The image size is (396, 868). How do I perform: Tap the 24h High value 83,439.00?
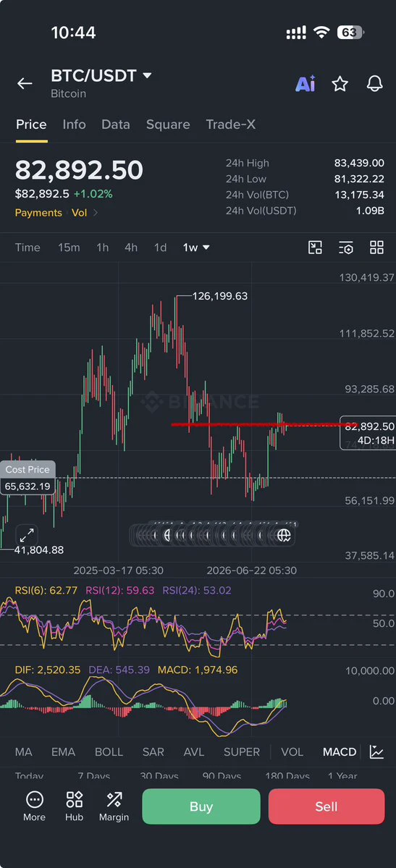[x=359, y=163]
